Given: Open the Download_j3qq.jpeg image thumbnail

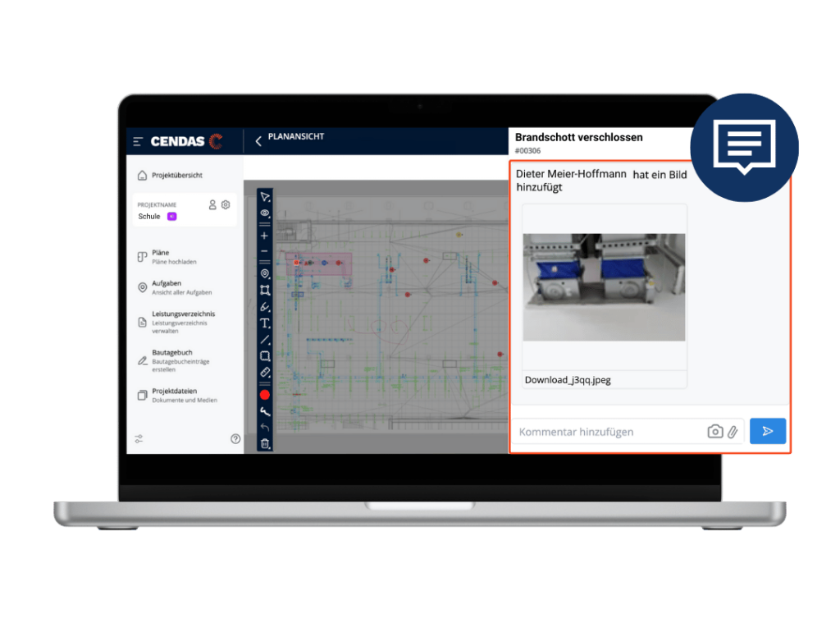Looking at the screenshot, I should [604, 287].
